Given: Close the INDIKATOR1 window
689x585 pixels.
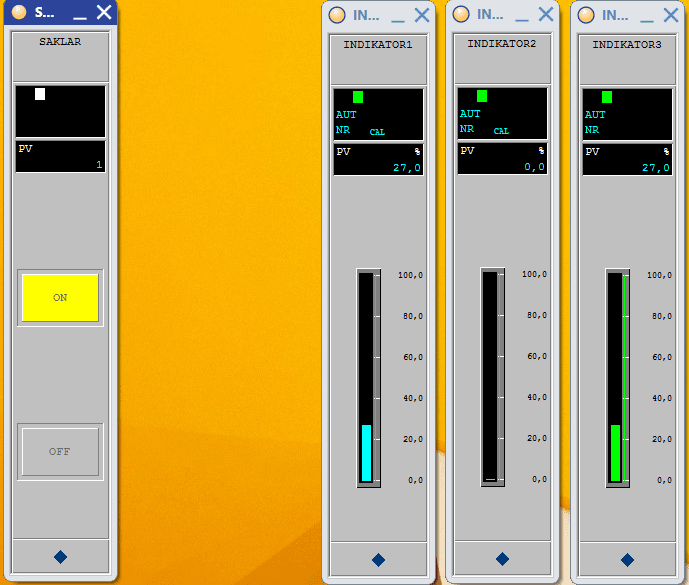Looking at the screenshot, I should [x=422, y=15].
